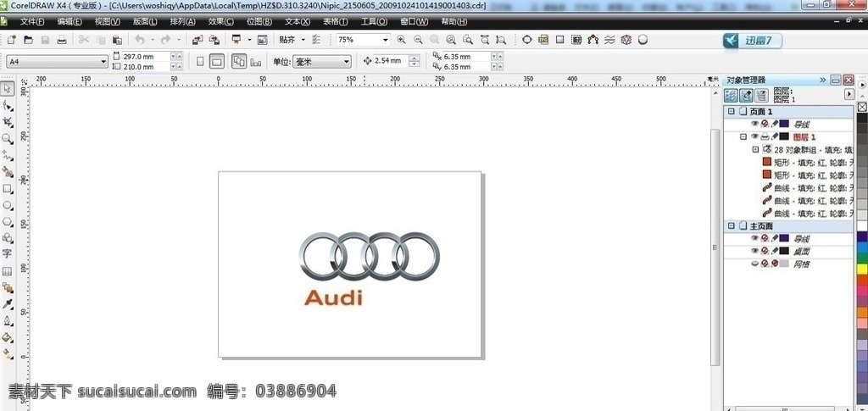This screenshot has width=868, height=411.
Task: Choose the Zoom tool in toolbox
Action: click(x=7, y=138)
